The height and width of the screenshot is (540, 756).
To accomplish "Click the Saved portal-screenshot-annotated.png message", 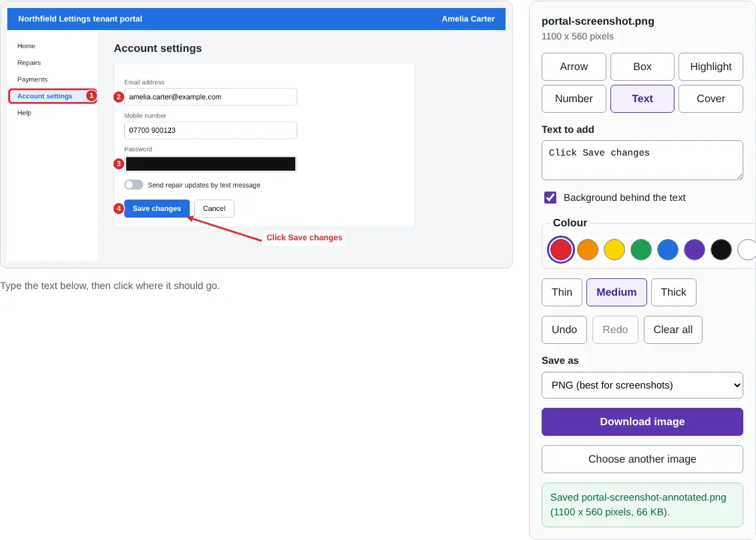I will [642, 505].
